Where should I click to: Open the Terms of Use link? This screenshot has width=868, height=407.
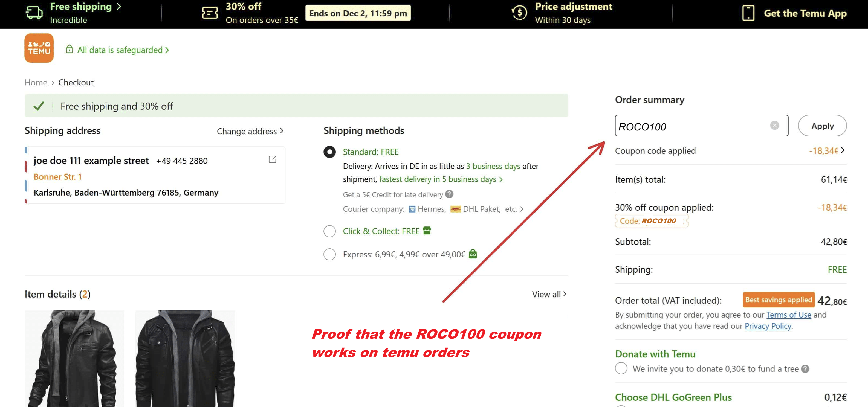[788, 315]
